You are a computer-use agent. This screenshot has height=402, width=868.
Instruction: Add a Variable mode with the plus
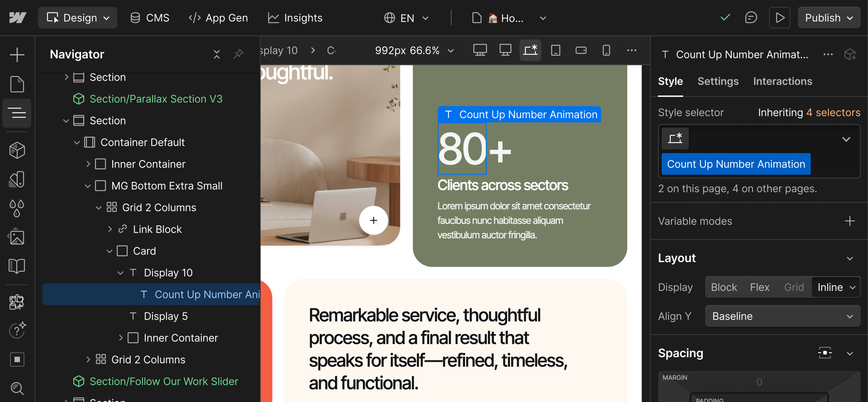pyautogui.click(x=850, y=221)
